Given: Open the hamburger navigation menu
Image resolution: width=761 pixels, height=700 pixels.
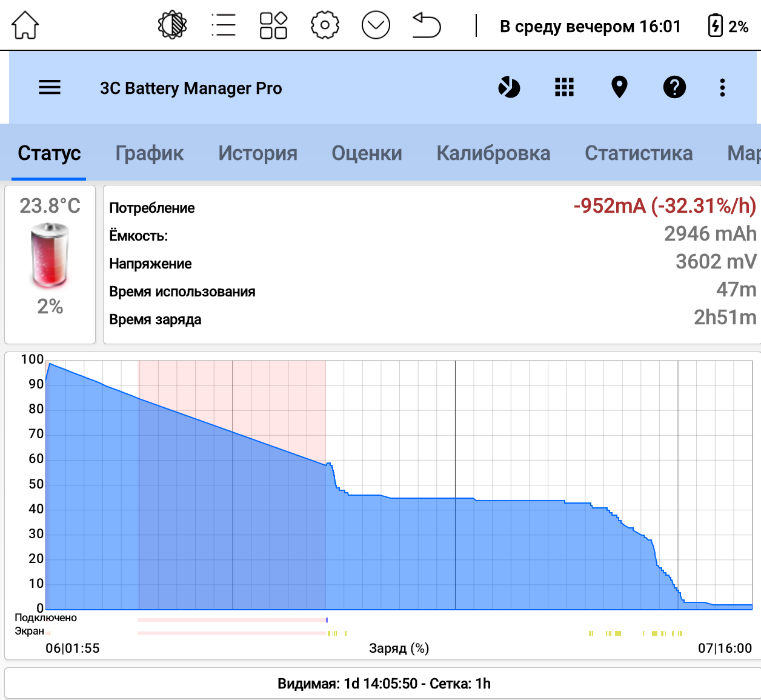Looking at the screenshot, I should click(x=50, y=88).
